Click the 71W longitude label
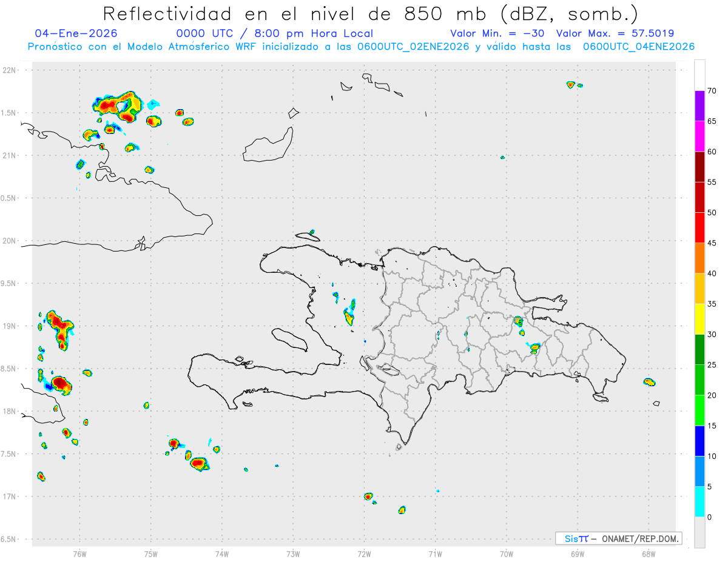The width and height of the screenshot is (728, 562). [435, 554]
